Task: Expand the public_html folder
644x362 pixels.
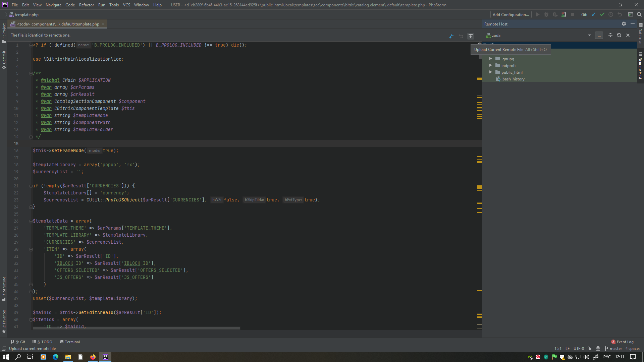Action: 490,72
